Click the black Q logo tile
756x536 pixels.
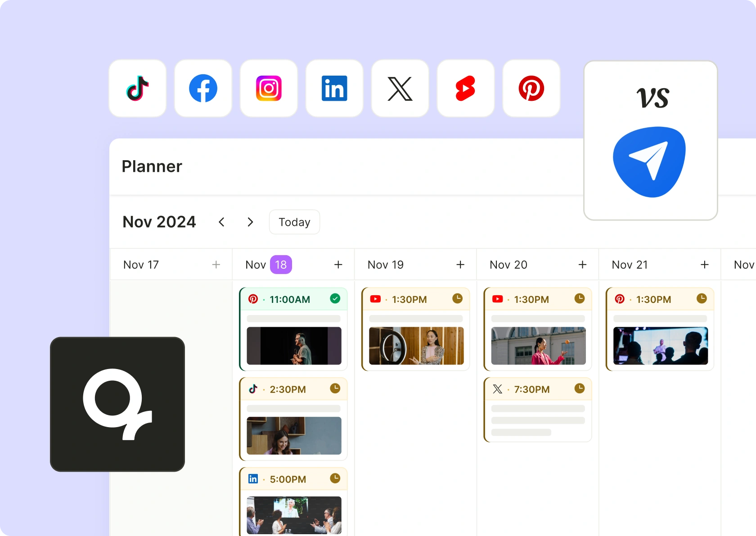pyautogui.click(x=117, y=404)
